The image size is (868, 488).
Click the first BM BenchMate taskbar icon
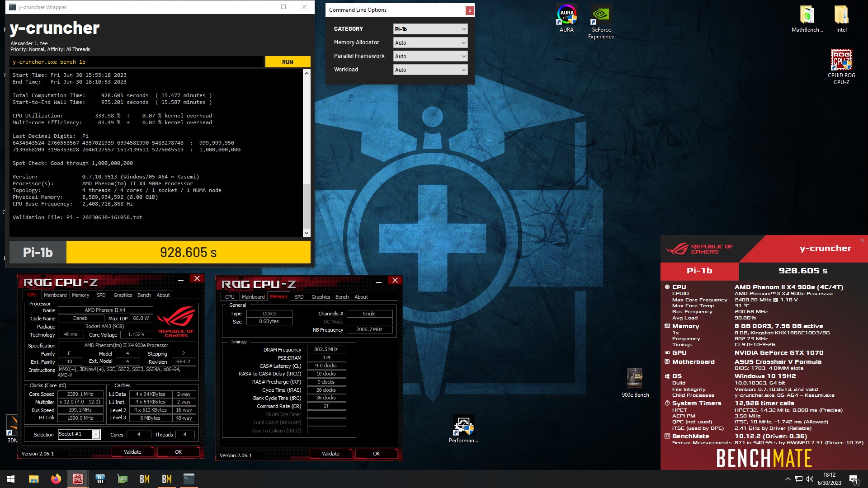145,479
